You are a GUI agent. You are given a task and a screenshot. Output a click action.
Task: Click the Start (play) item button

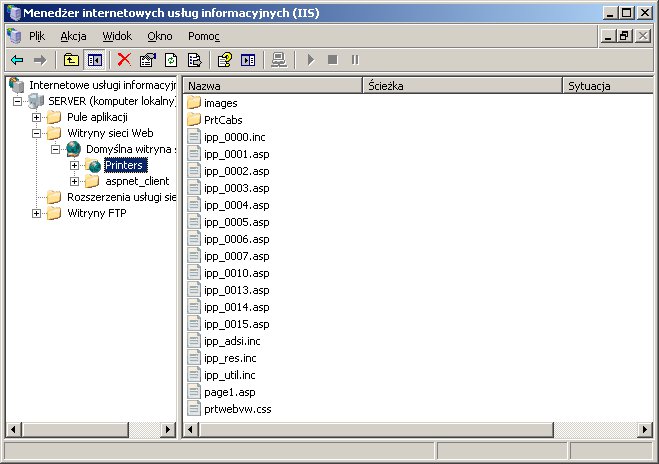311,60
